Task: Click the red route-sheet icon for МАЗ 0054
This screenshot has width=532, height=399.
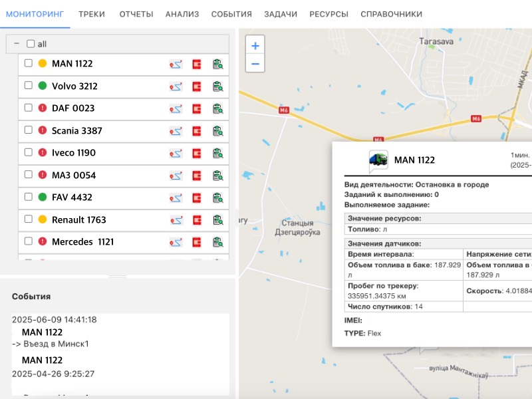Action: point(196,175)
